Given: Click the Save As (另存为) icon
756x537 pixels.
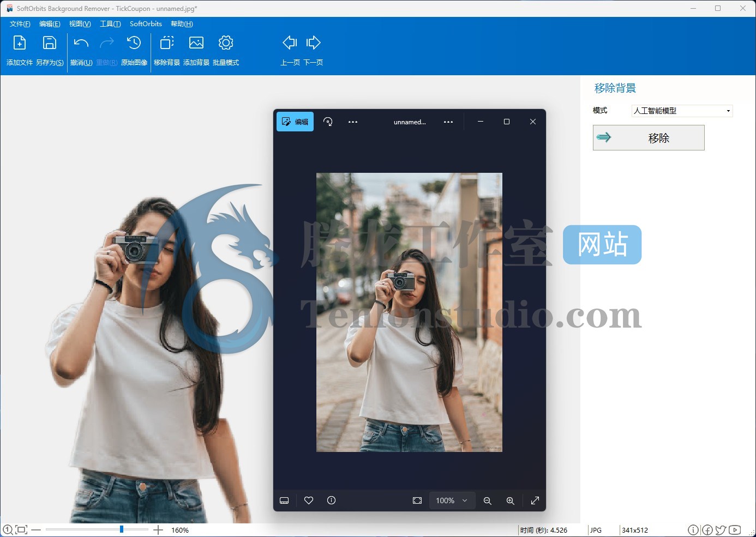Looking at the screenshot, I should pos(50,43).
